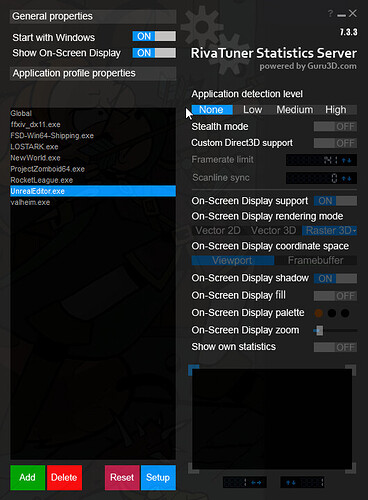The image size is (368, 500).
Task: Click the Reset button
Action: pyautogui.click(x=122, y=477)
